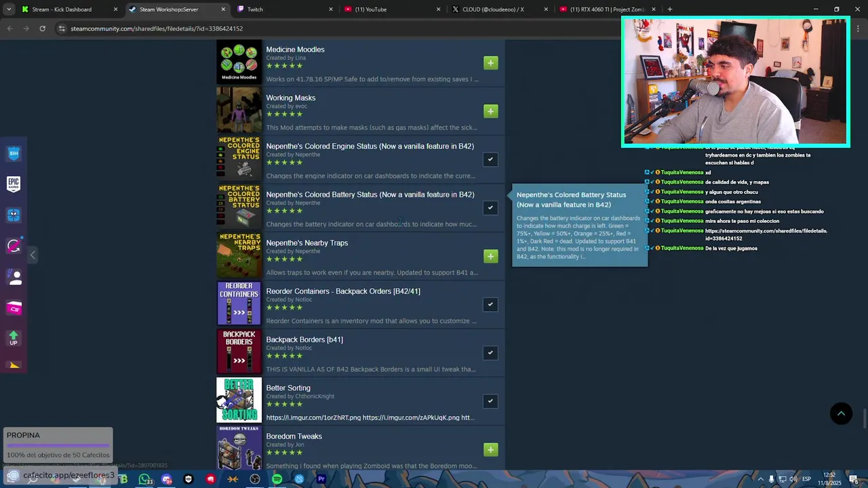Close the Twitch tab

point(331,9)
